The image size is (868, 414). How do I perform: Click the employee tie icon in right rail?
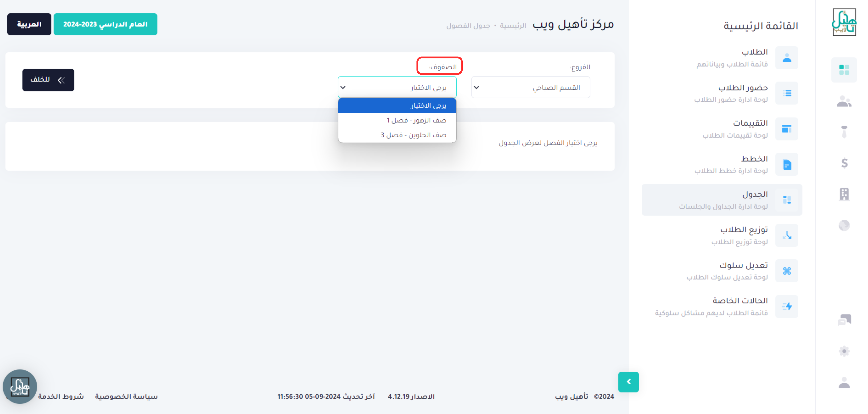coord(844,132)
